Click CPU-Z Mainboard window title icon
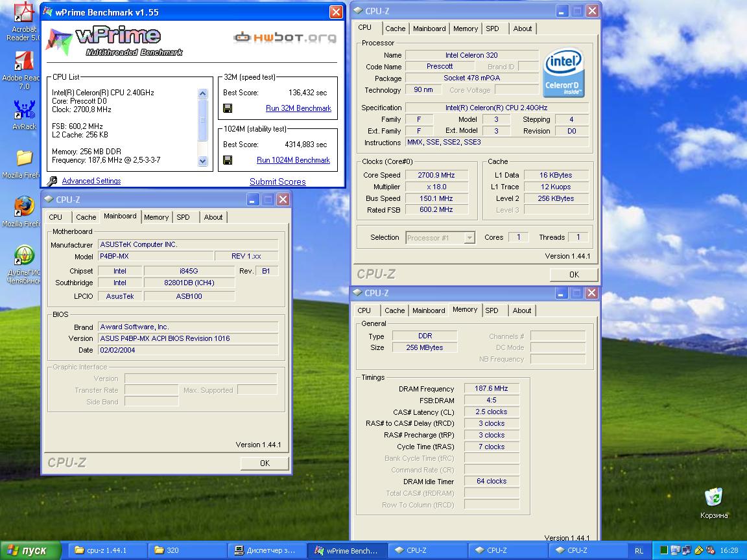Viewport: 747px width, 560px height. (x=49, y=199)
